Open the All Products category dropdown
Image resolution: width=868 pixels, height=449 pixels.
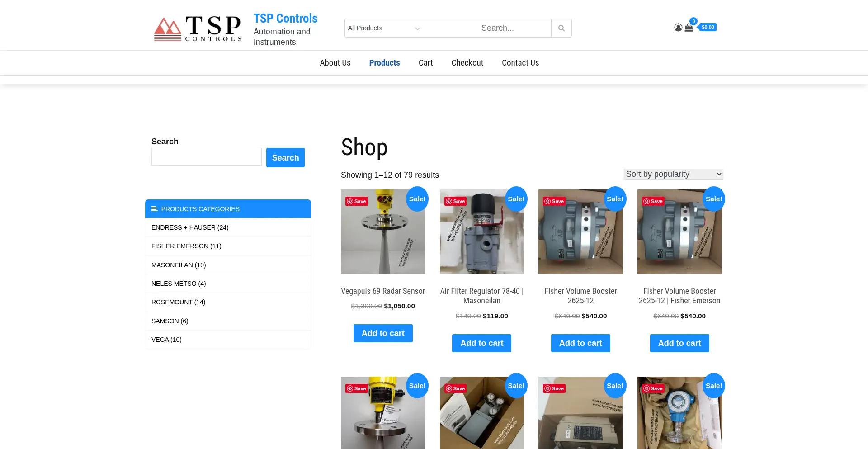click(384, 28)
